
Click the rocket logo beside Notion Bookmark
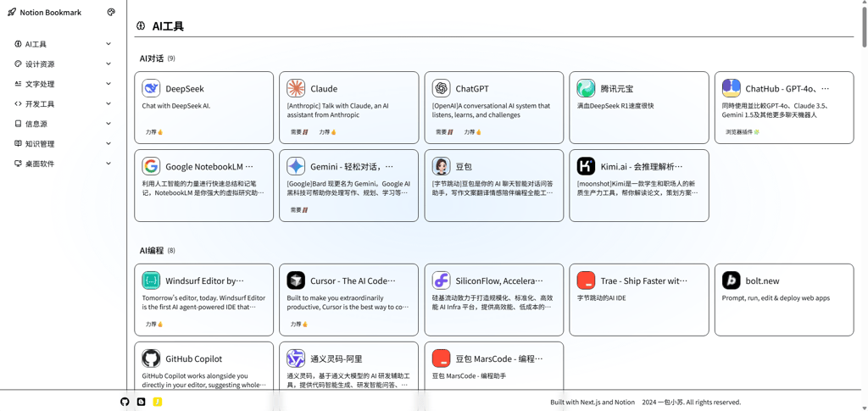coord(12,12)
